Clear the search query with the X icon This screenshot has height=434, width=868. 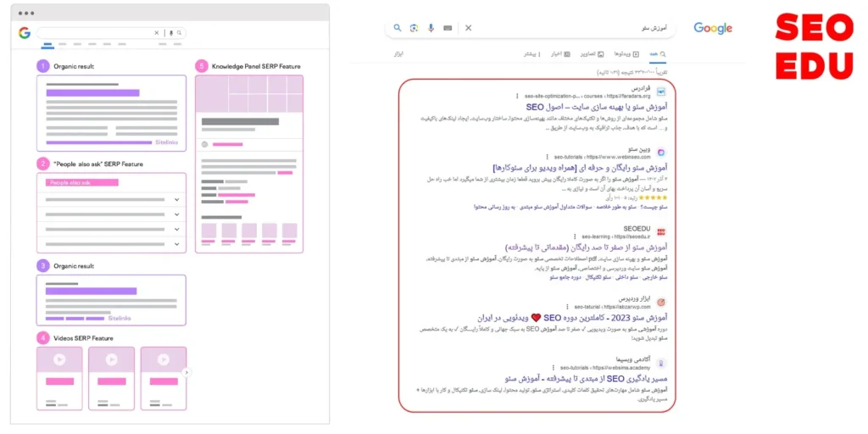tap(468, 28)
